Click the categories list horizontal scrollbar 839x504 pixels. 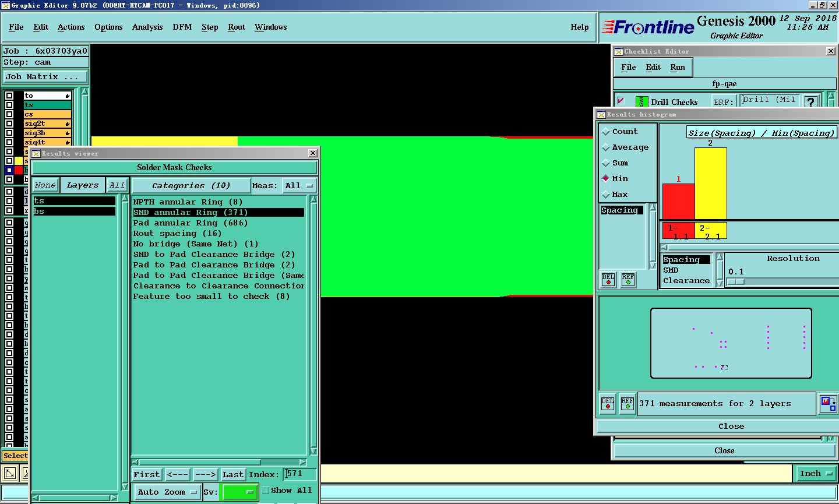[x=219, y=463]
